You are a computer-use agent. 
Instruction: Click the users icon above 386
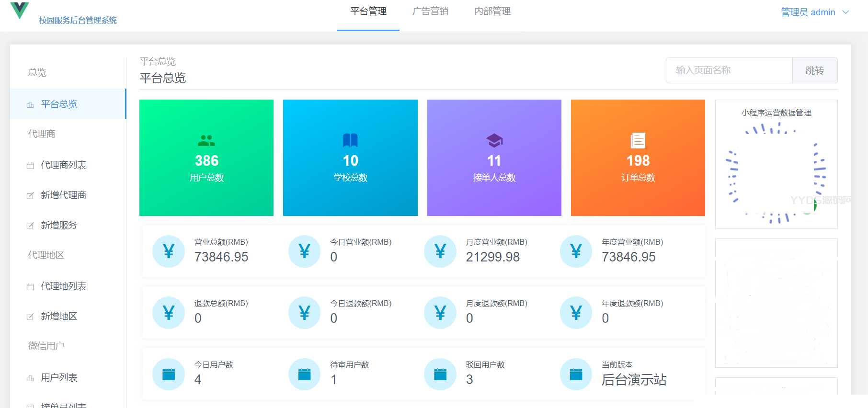click(206, 140)
